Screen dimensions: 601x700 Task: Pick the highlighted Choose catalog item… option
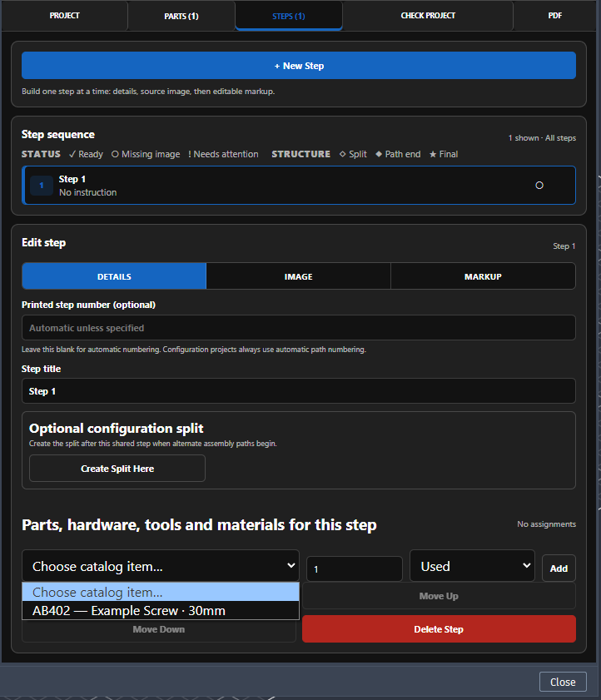161,592
